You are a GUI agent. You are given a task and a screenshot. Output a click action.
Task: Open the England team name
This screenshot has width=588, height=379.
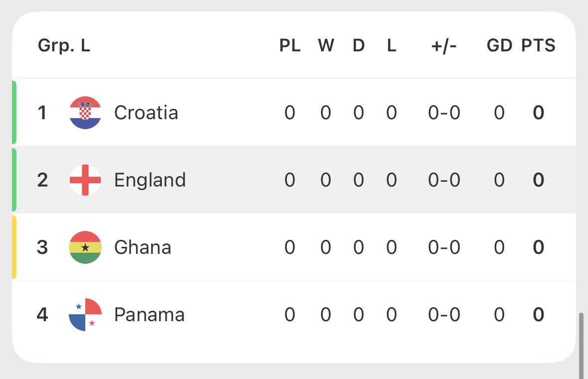pyautogui.click(x=150, y=180)
